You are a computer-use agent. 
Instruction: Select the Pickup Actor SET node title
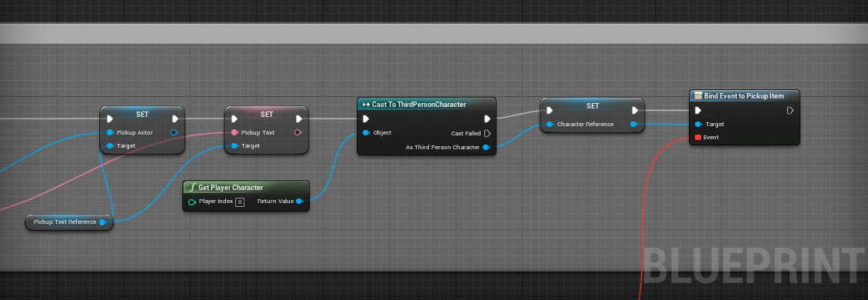[x=142, y=114]
